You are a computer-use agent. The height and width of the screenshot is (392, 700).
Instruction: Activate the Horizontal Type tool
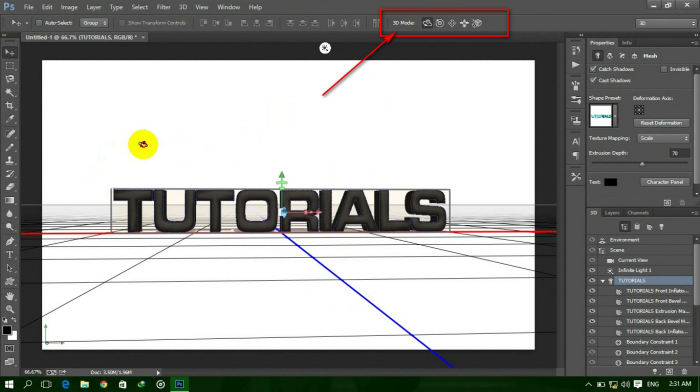pyautogui.click(x=9, y=255)
